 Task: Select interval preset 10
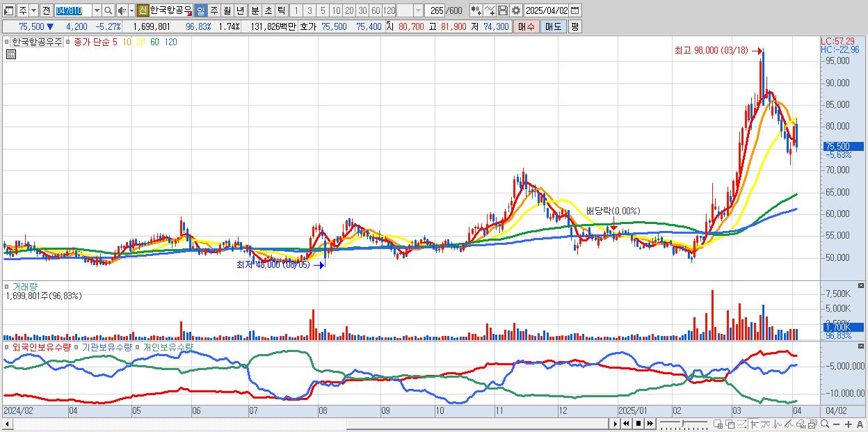coord(336,10)
